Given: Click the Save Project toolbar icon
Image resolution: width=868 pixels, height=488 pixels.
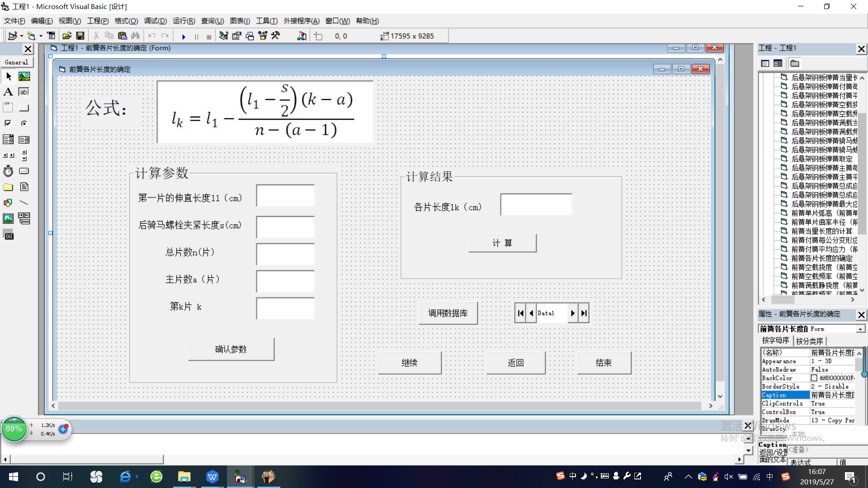Looking at the screenshot, I should (80, 36).
